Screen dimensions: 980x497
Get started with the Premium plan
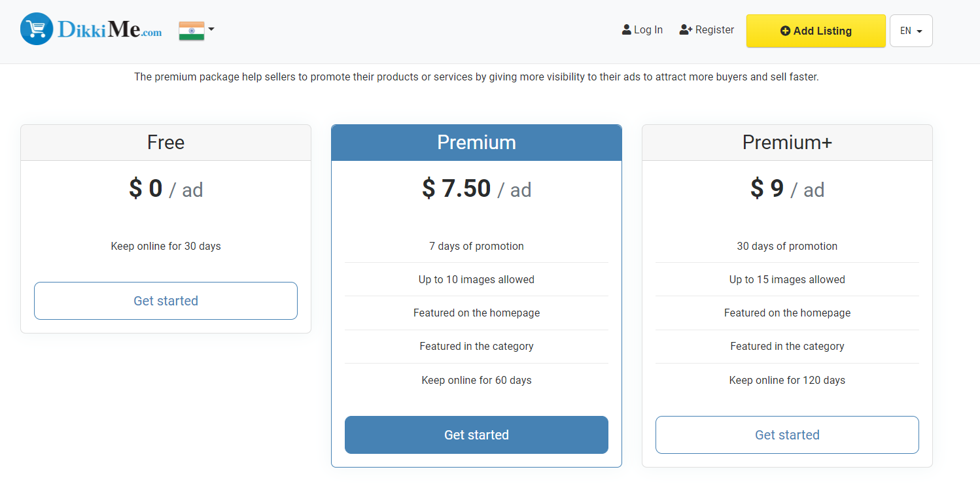pyautogui.click(x=476, y=435)
